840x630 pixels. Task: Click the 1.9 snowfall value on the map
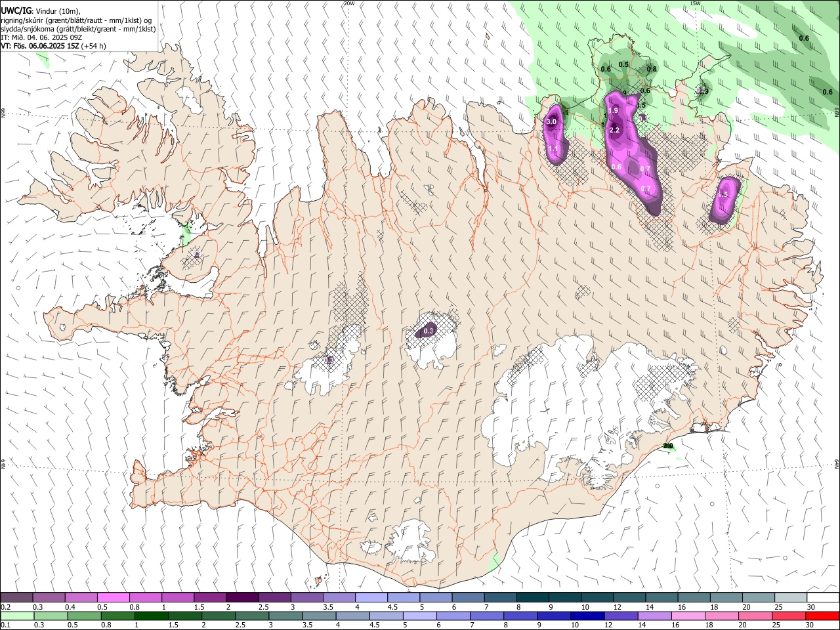614,111
